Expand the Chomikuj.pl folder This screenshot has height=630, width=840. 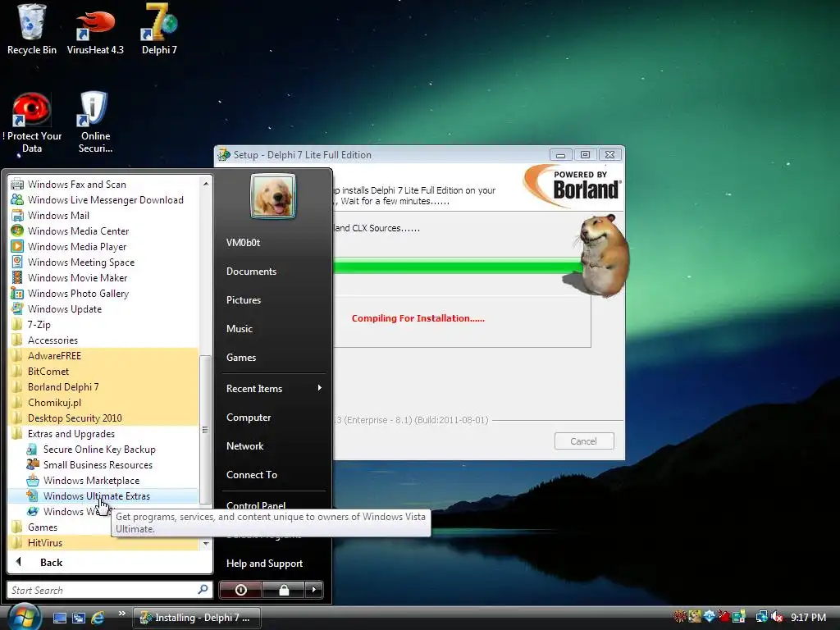coord(103,402)
